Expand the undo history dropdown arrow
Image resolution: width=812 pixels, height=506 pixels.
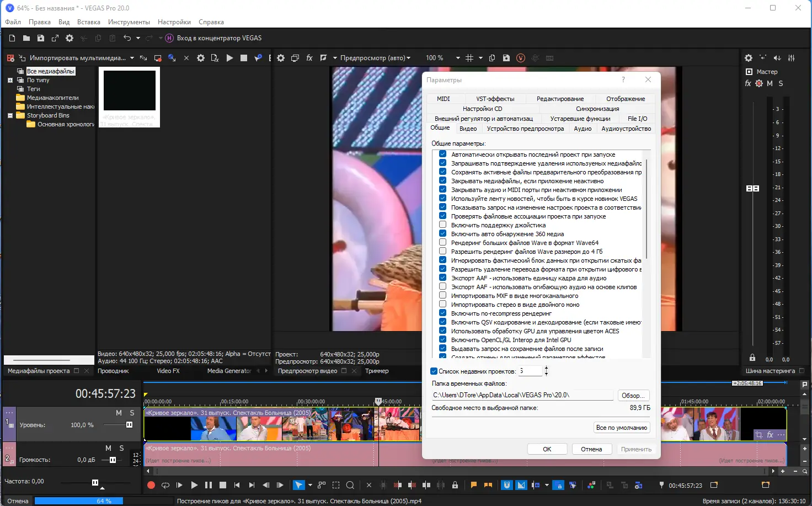(x=138, y=38)
